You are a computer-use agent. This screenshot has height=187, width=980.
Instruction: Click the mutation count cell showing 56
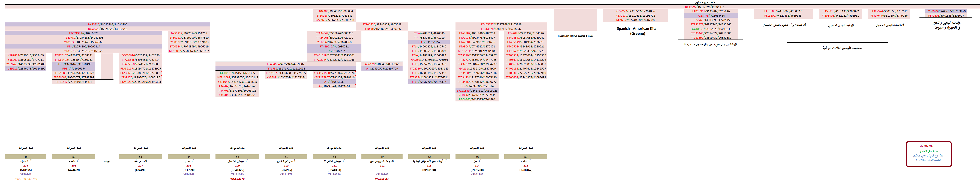click(x=477, y=157)
